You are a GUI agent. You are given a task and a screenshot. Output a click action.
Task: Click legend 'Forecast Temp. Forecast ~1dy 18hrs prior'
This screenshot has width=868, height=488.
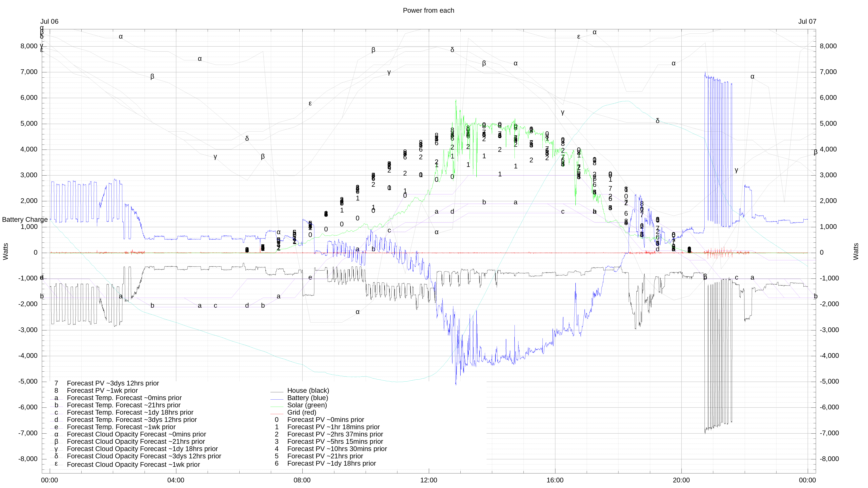(x=130, y=413)
